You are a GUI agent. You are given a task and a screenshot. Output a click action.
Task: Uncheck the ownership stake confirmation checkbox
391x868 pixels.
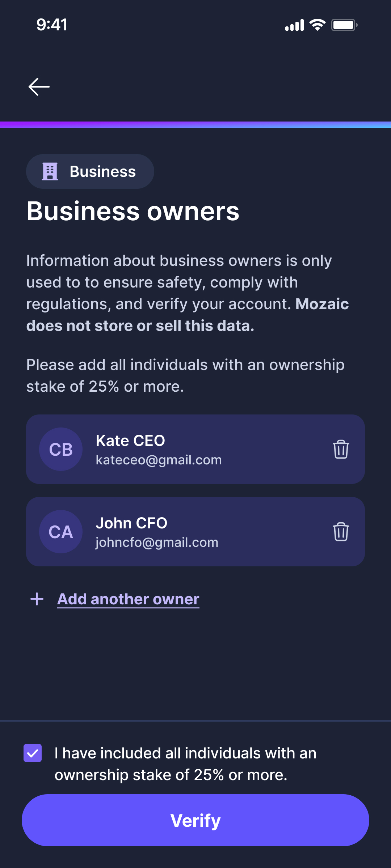(33, 753)
